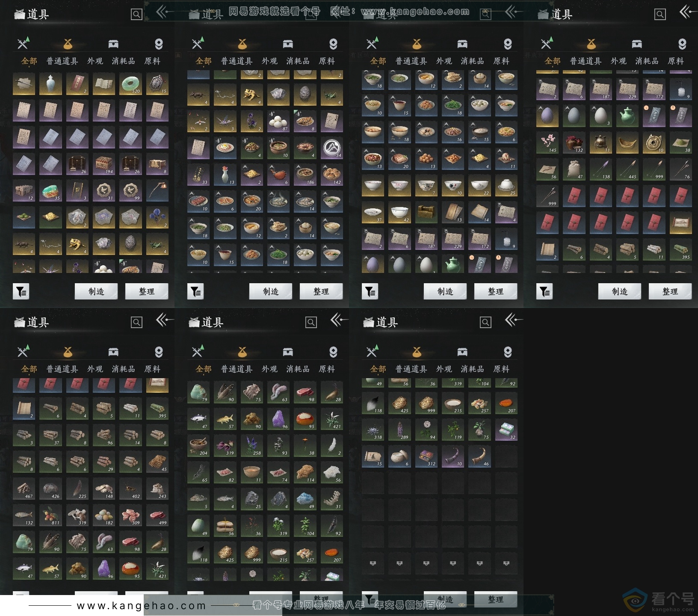This screenshot has width=698, height=616.
Task: Select the bone item with count 31
Action: [332, 499]
